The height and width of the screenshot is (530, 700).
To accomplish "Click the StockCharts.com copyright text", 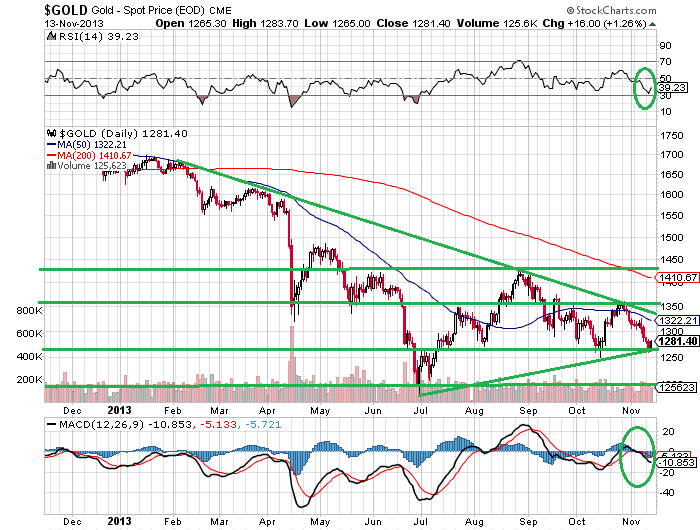I will (x=611, y=10).
